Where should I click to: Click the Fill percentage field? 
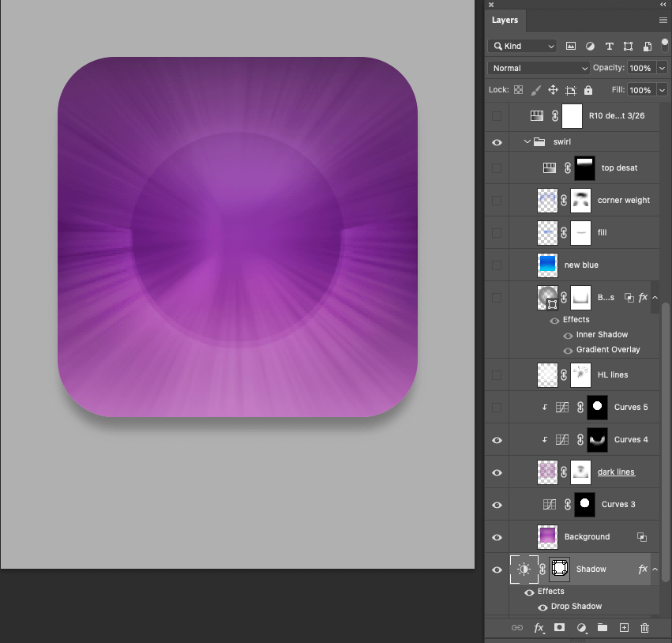640,90
